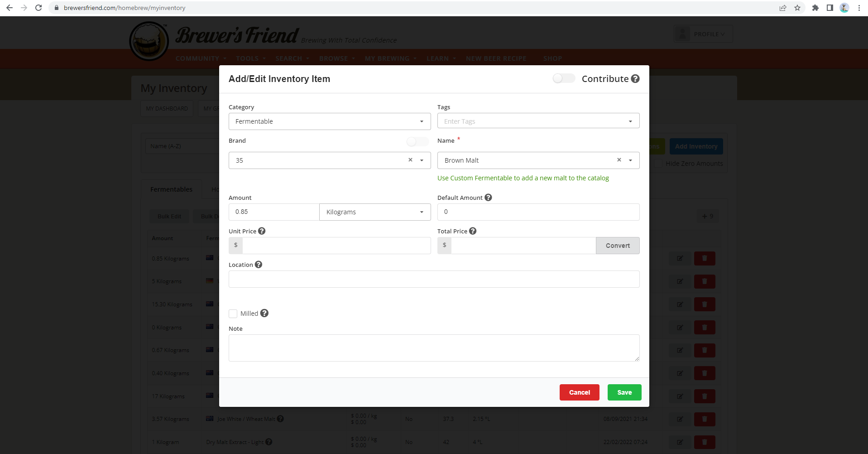Click the Unit Price help icon

click(x=262, y=231)
